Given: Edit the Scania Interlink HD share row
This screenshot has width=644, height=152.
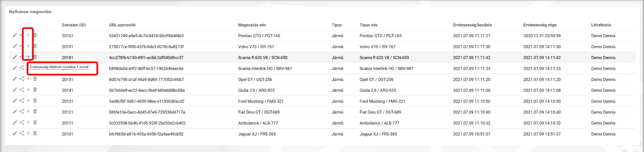Looking at the screenshot, I should click(x=15, y=68).
